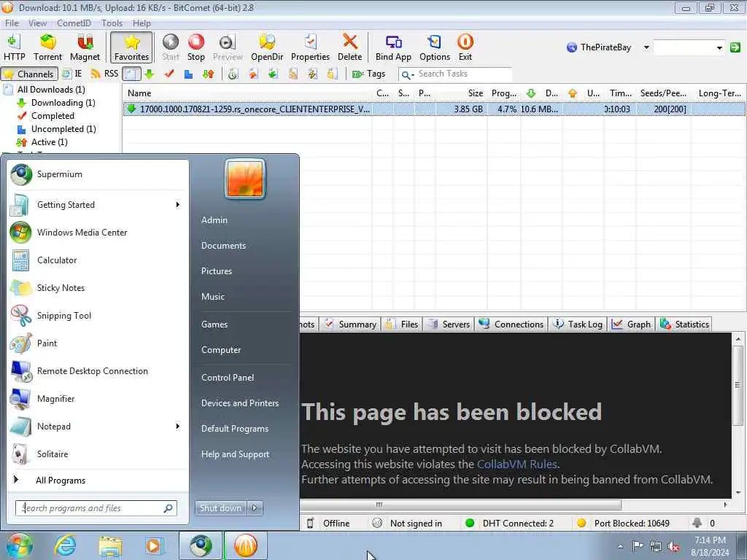Click the green go search button

[x=735, y=47]
